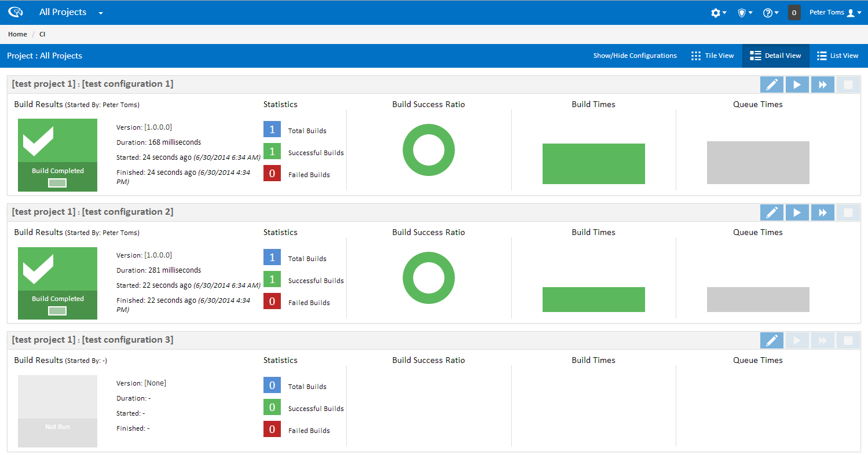Open the security shield menu
This screenshot has width=868, height=455.
point(745,13)
